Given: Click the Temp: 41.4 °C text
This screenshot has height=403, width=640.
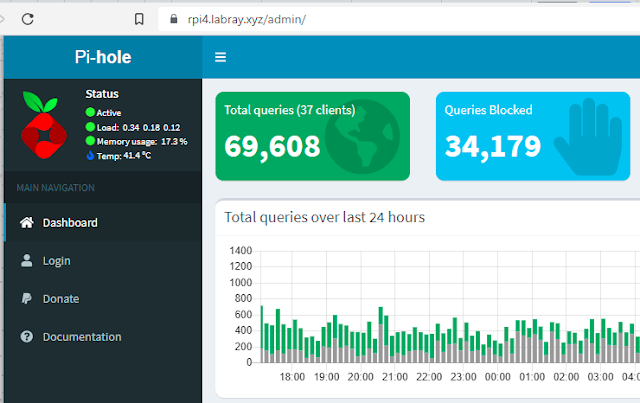Looking at the screenshot, I should [x=124, y=156].
